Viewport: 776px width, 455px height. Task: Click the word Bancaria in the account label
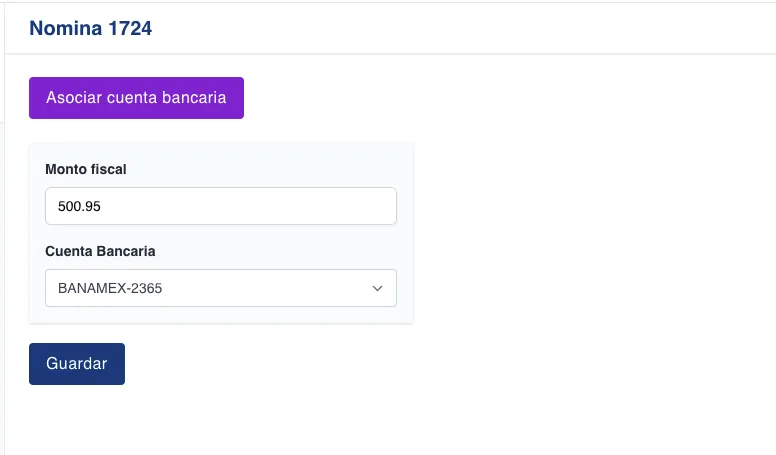126,251
